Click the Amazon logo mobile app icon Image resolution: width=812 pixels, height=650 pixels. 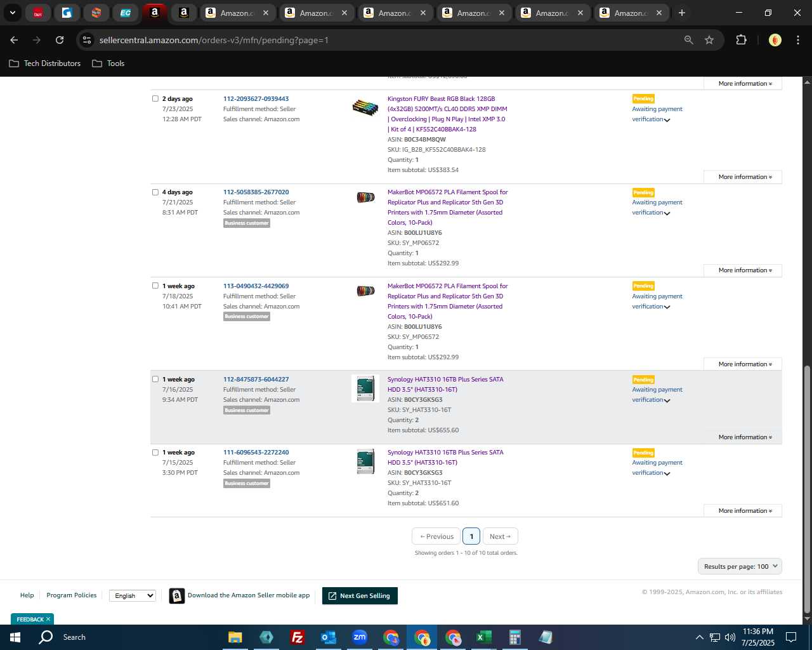[x=177, y=595]
